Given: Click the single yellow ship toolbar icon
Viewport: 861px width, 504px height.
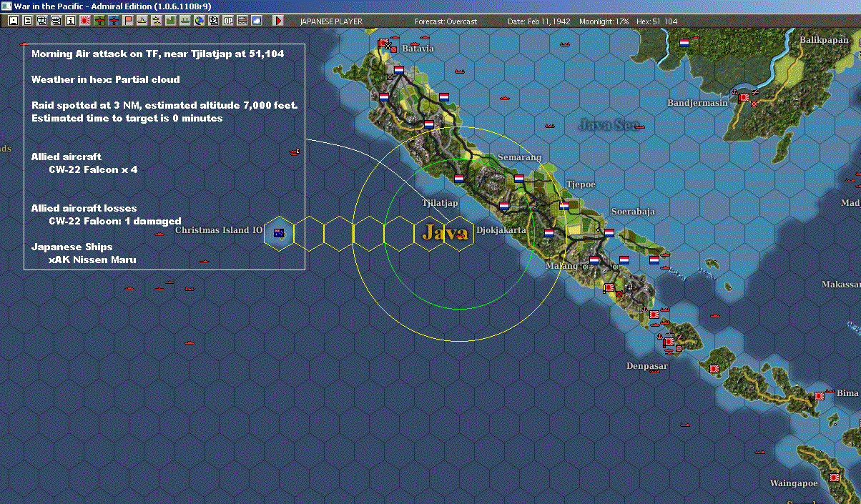Looking at the screenshot, I should point(142,21).
